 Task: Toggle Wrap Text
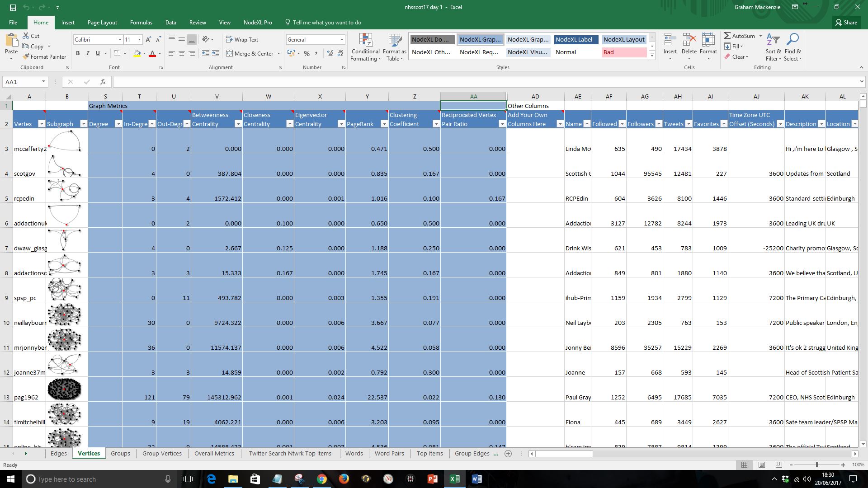point(242,39)
